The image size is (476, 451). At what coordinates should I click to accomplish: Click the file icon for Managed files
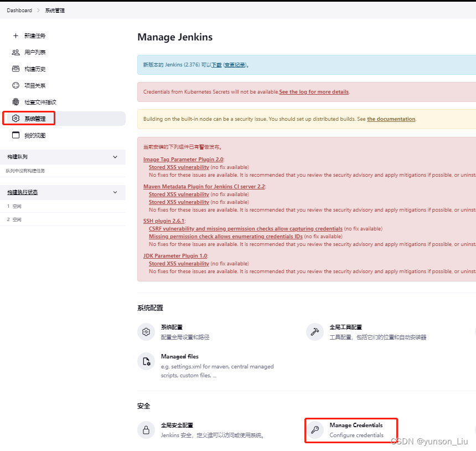coord(146,361)
